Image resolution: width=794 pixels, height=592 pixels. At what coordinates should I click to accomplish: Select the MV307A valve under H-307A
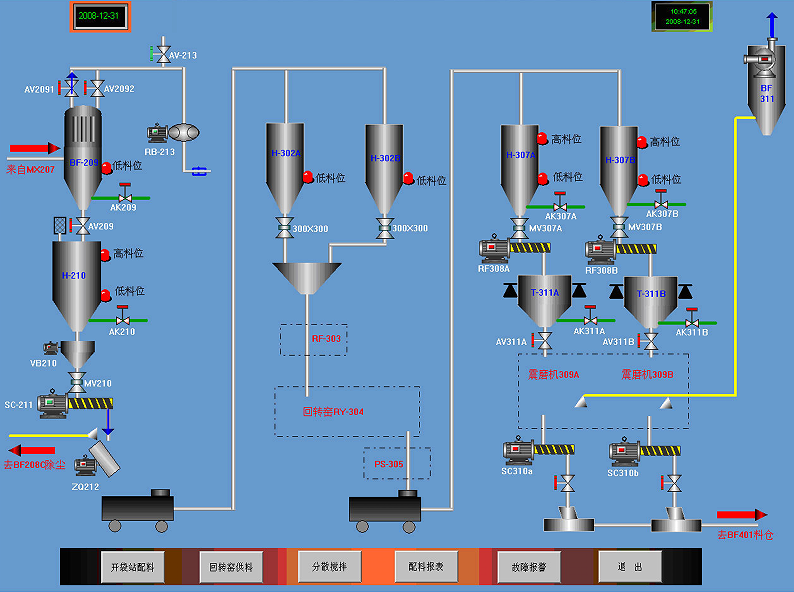519,227
